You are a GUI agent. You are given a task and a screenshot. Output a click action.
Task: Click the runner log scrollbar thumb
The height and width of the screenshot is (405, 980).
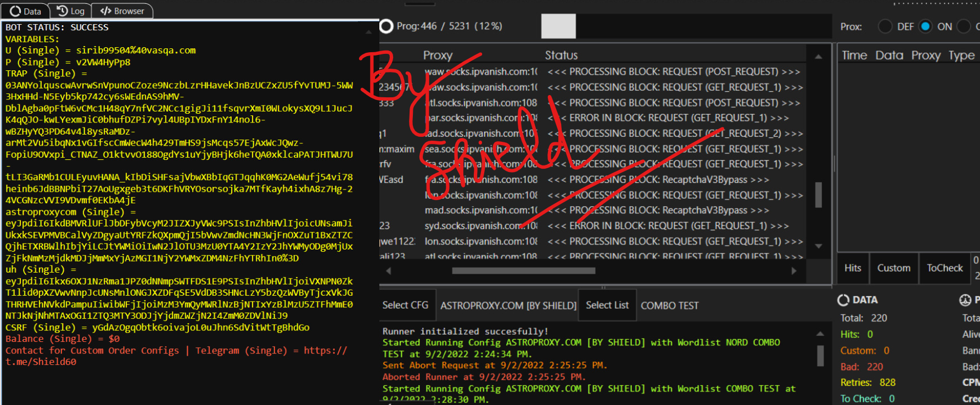click(820, 356)
